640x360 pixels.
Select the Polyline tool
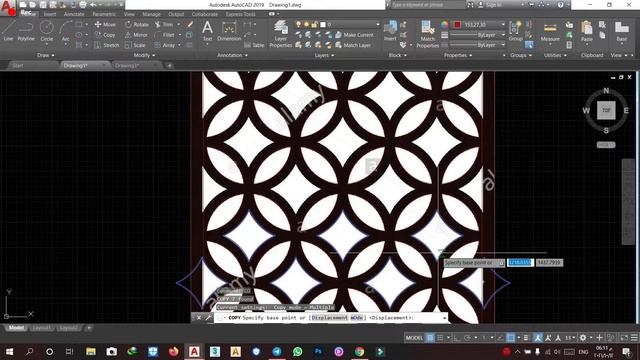coord(26,31)
